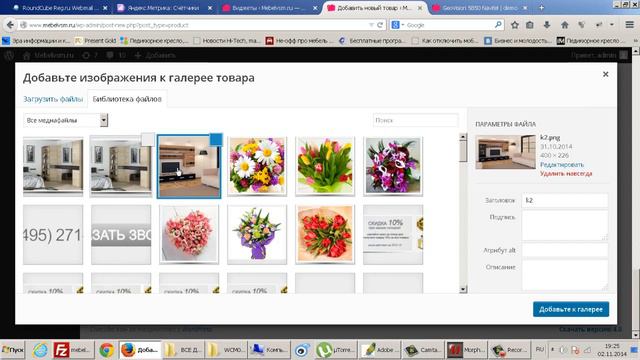Open the Windows Start button
The height and width of the screenshot is (360, 640).
tap(12, 350)
